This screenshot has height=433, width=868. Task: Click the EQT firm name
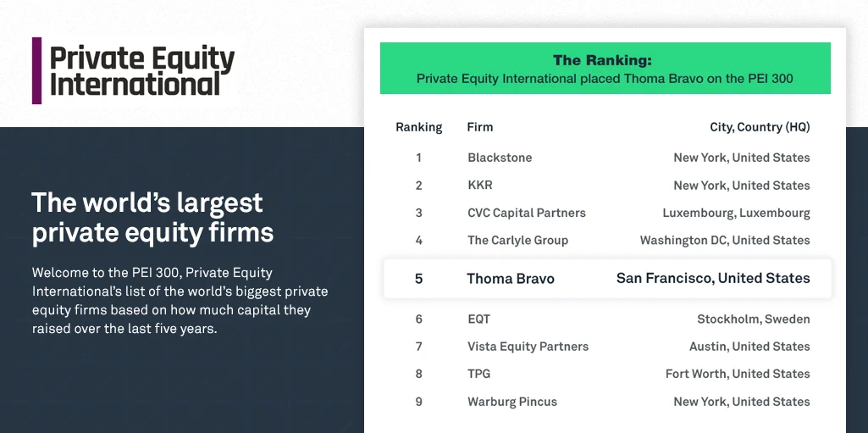(x=478, y=319)
